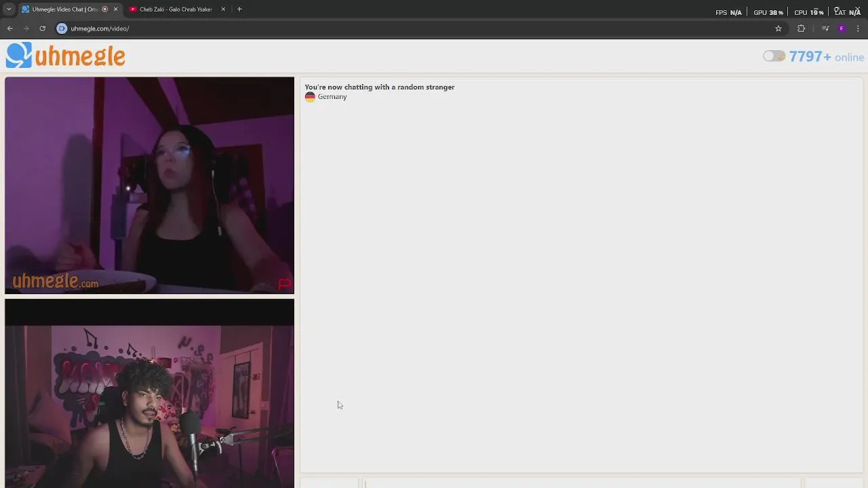This screenshot has height=488, width=868.
Task: Close the Uhmegle Video Chat tab
Action: (115, 9)
